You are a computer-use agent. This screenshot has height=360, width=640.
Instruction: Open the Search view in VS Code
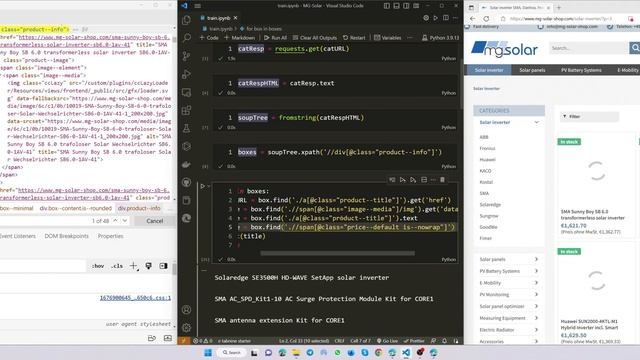point(187,38)
